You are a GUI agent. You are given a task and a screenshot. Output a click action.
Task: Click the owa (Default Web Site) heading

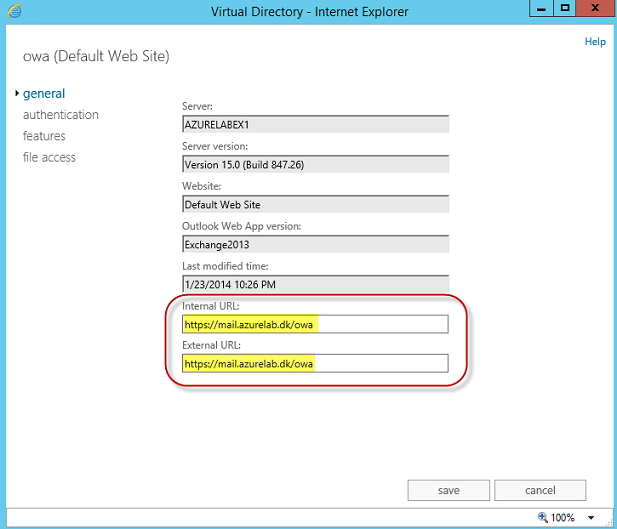96,56
